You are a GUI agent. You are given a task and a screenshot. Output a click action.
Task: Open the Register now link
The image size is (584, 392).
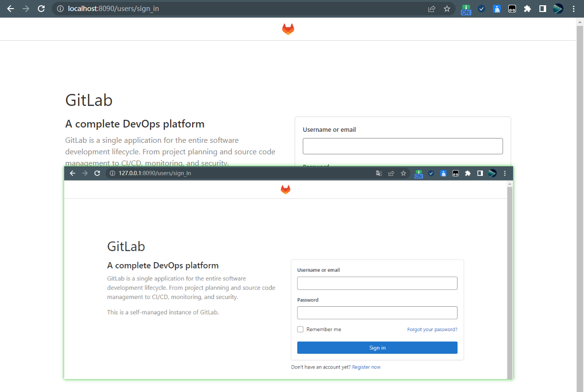366,367
